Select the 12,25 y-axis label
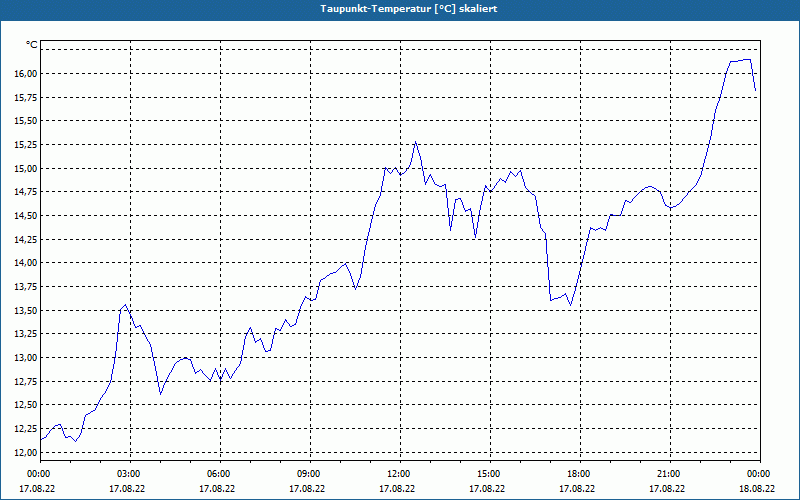Viewport: 800px width, 500px height. (27, 429)
